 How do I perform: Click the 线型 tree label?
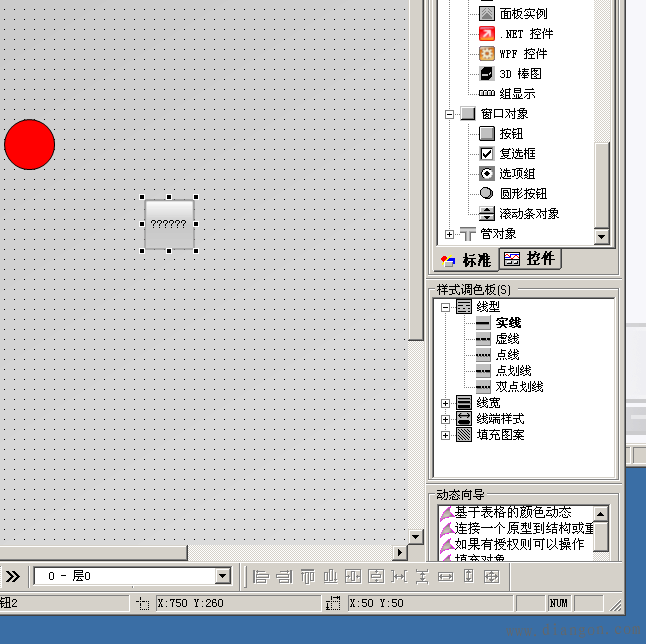[488, 307]
